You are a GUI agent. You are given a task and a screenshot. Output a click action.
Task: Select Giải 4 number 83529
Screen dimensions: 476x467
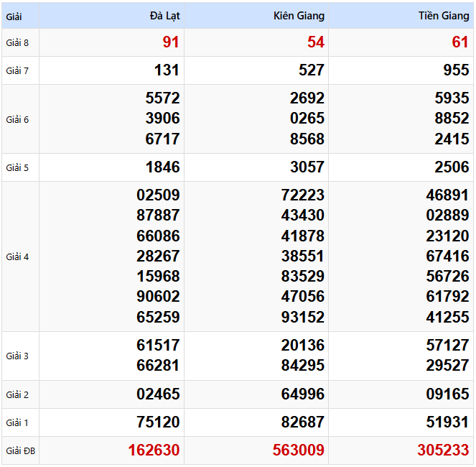(303, 276)
